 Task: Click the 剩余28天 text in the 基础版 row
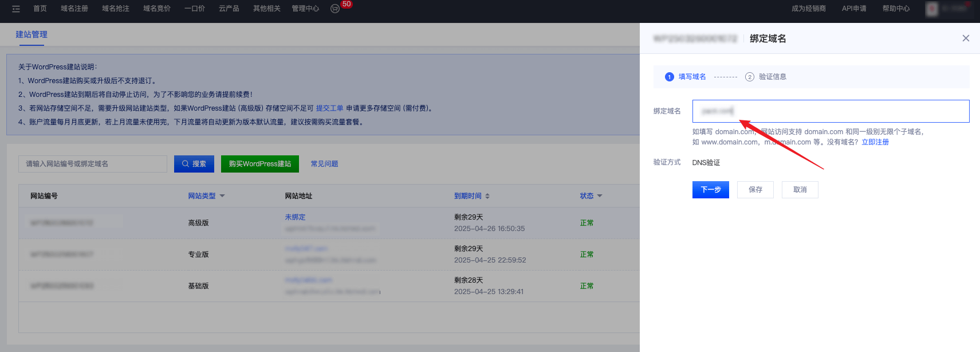(x=469, y=280)
